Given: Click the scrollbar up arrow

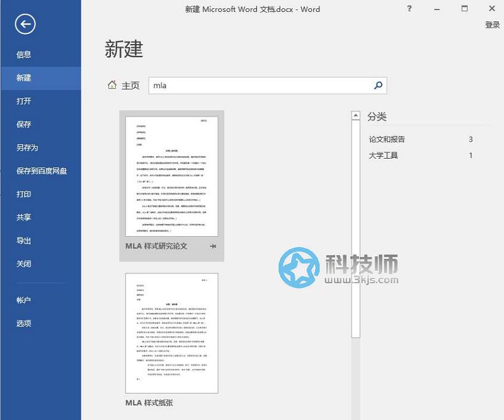Looking at the screenshot, I should pos(355,115).
